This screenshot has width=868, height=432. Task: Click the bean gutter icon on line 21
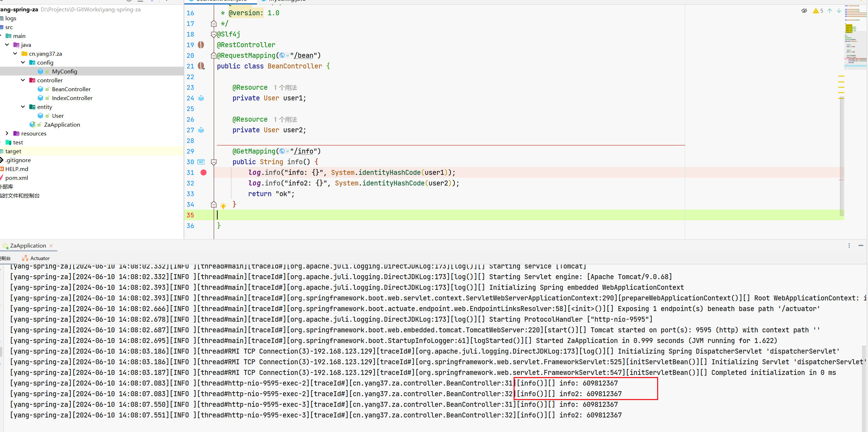tap(201, 66)
